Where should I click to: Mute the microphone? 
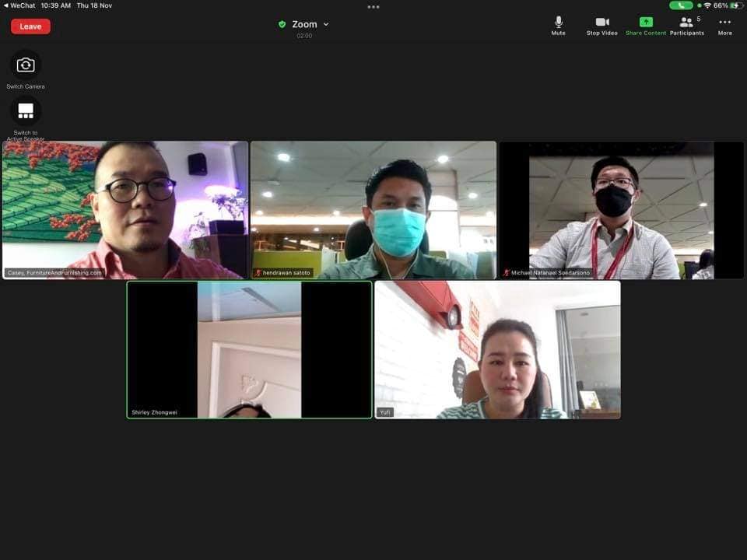point(558,23)
